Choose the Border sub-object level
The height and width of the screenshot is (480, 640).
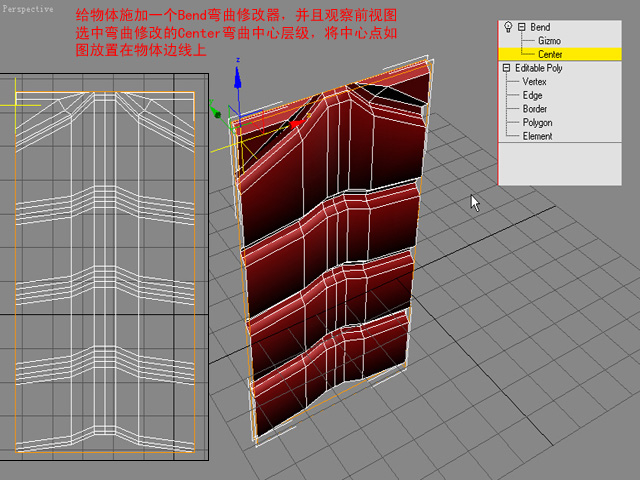(535, 109)
